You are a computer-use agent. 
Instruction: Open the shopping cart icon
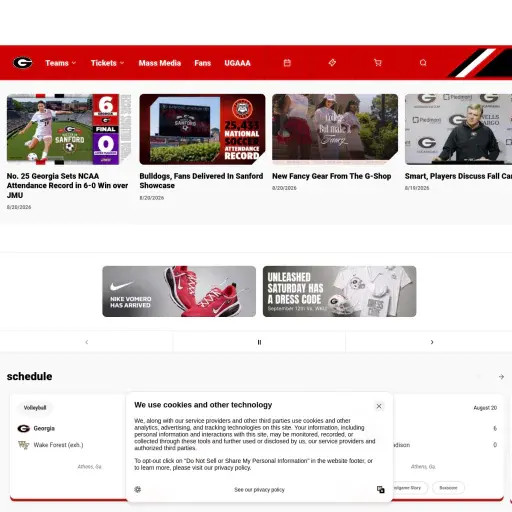(x=378, y=63)
